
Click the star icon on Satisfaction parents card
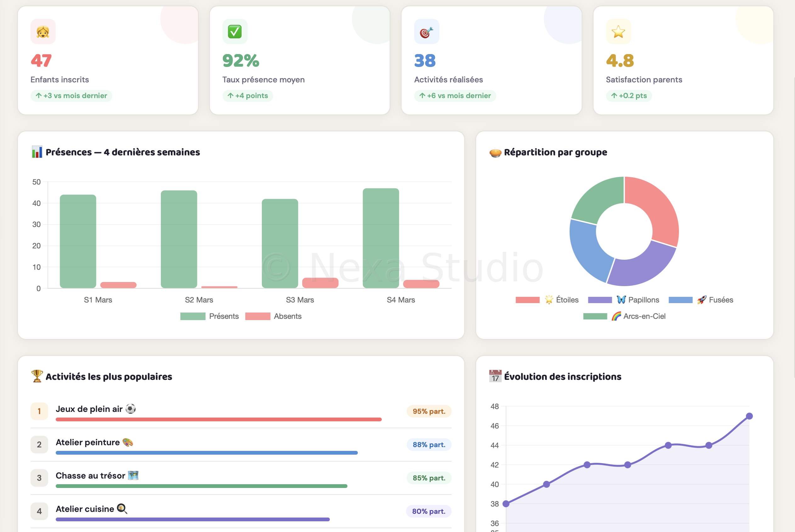(618, 31)
